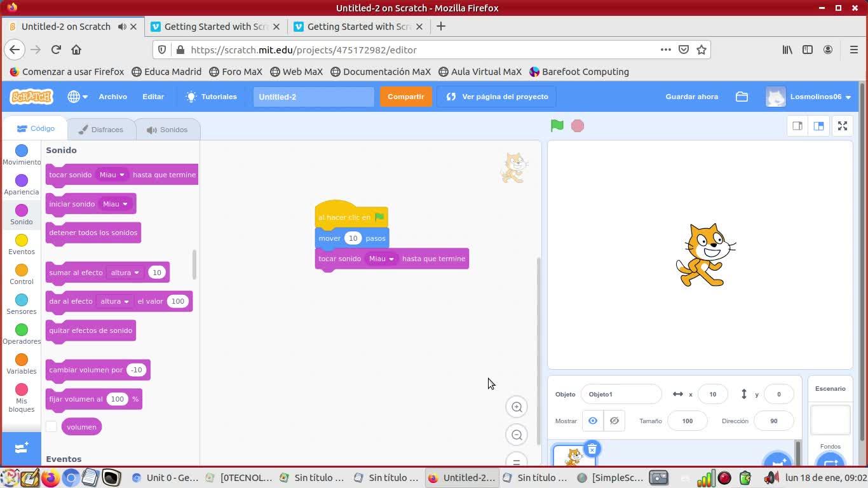Open Firefox page actions menu
This screenshot has width=868, height=488.
(x=665, y=50)
